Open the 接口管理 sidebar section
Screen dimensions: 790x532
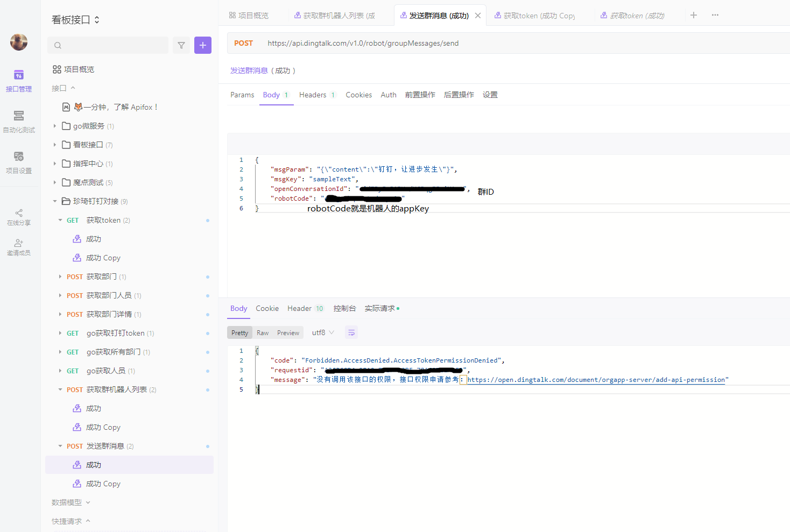(19, 81)
